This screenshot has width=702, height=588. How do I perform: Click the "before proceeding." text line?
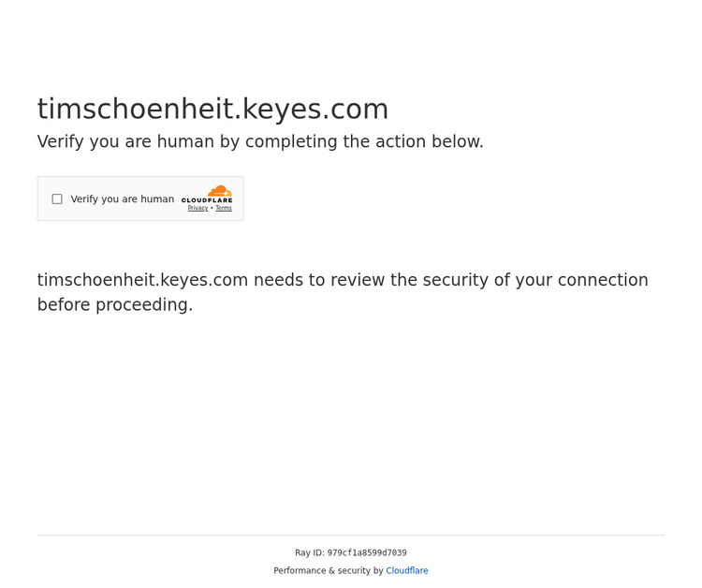(114, 305)
